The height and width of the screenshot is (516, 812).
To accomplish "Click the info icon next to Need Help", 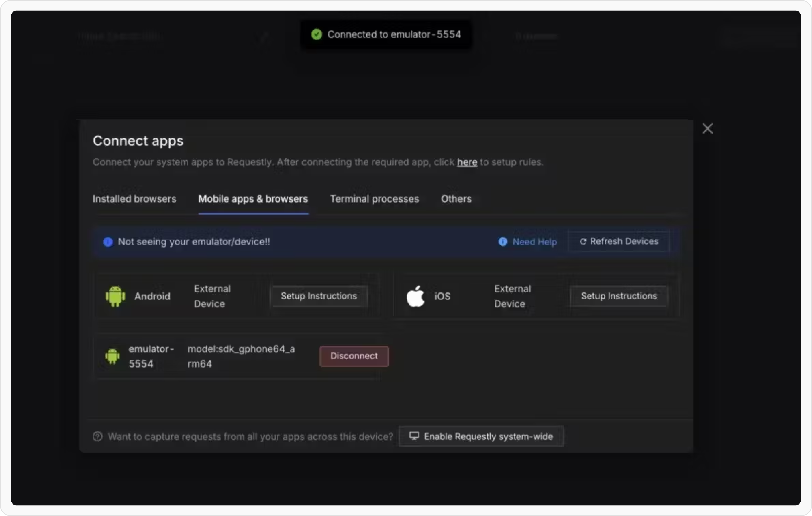I will (503, 242).
